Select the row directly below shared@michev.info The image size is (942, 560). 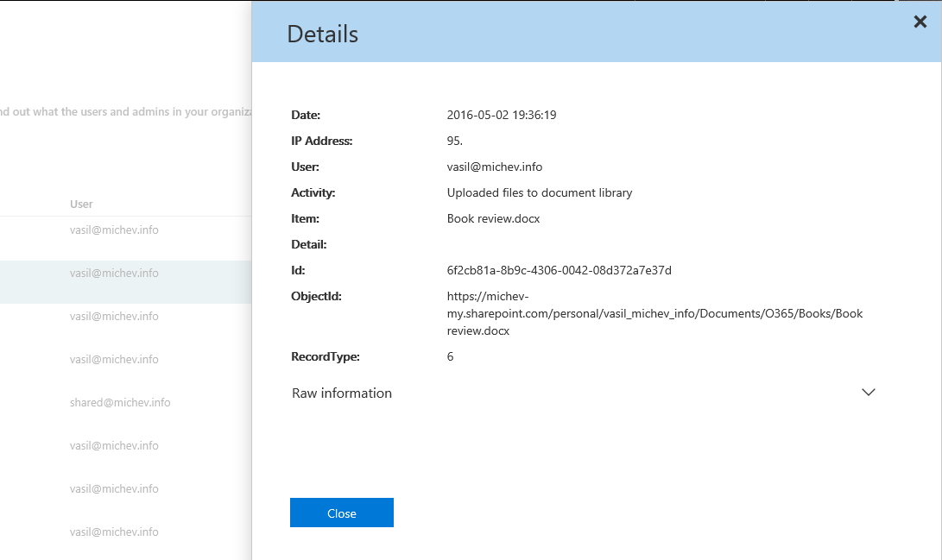pyautogui.click(x=114, y=445)
